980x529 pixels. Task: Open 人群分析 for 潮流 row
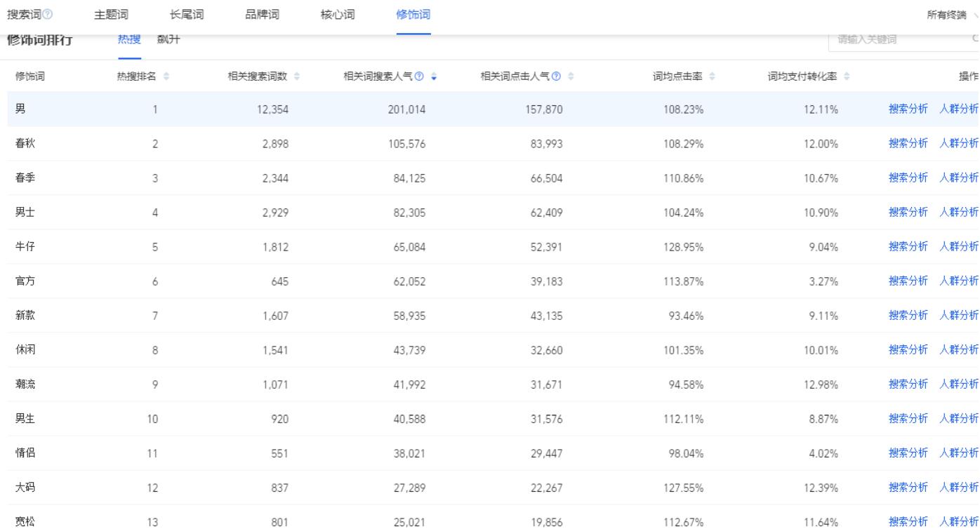(x=959, y=384)
